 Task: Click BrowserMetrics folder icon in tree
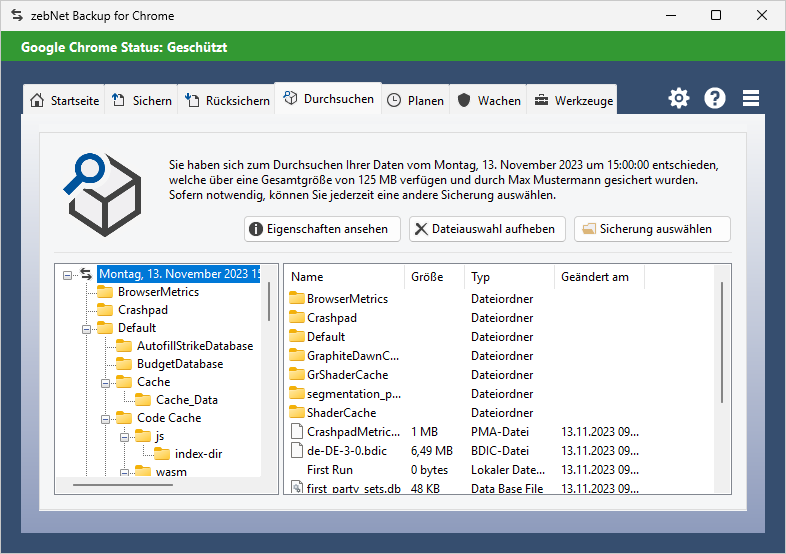pos(105,292)
